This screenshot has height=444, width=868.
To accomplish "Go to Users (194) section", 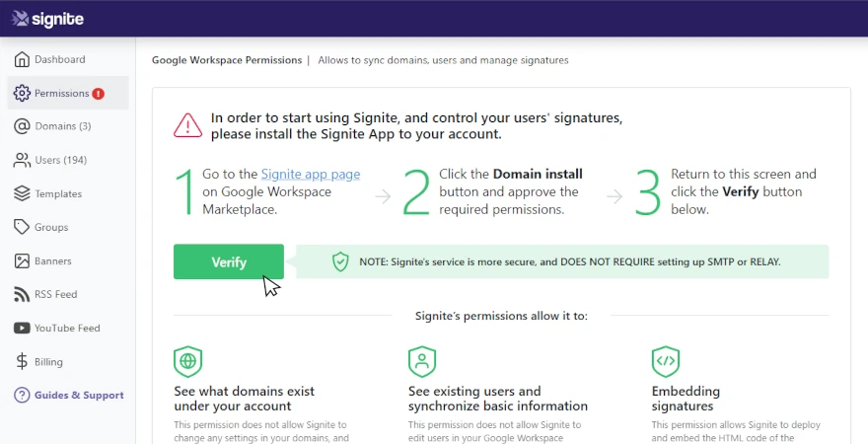I will point(61,160).
